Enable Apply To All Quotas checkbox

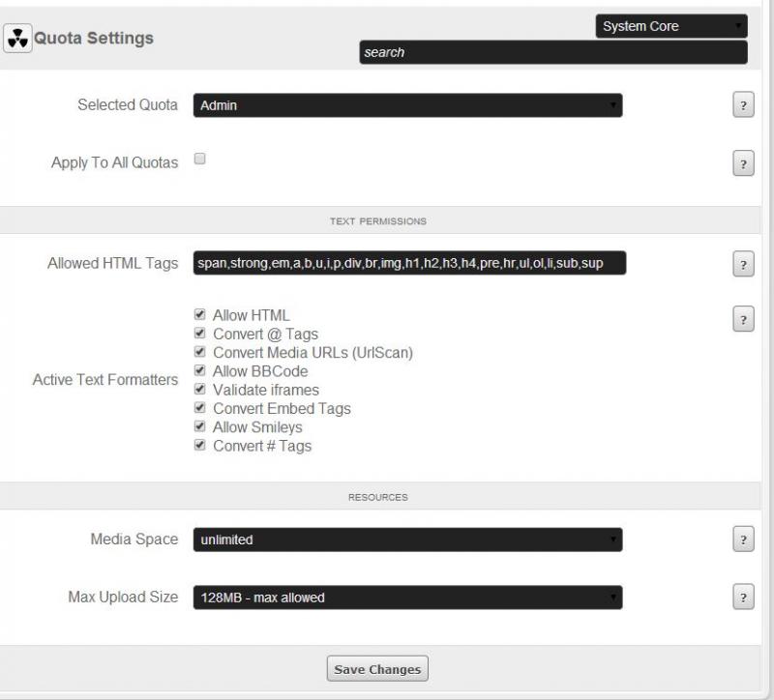200,160
